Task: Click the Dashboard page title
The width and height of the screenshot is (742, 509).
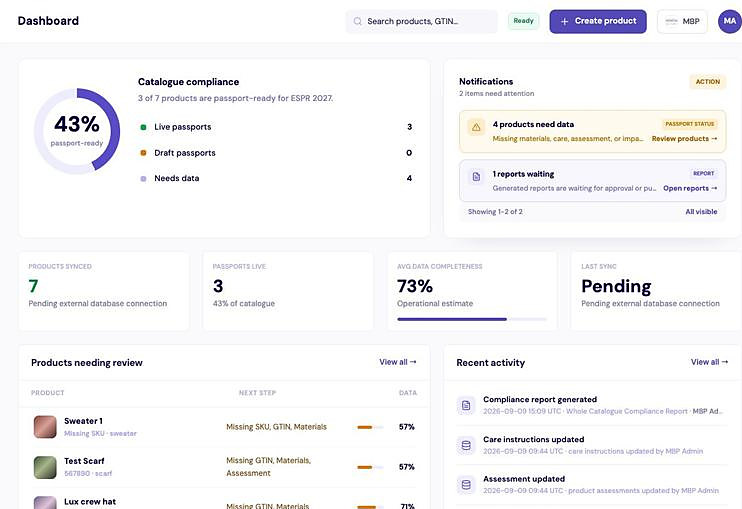Action: [48, 21]
